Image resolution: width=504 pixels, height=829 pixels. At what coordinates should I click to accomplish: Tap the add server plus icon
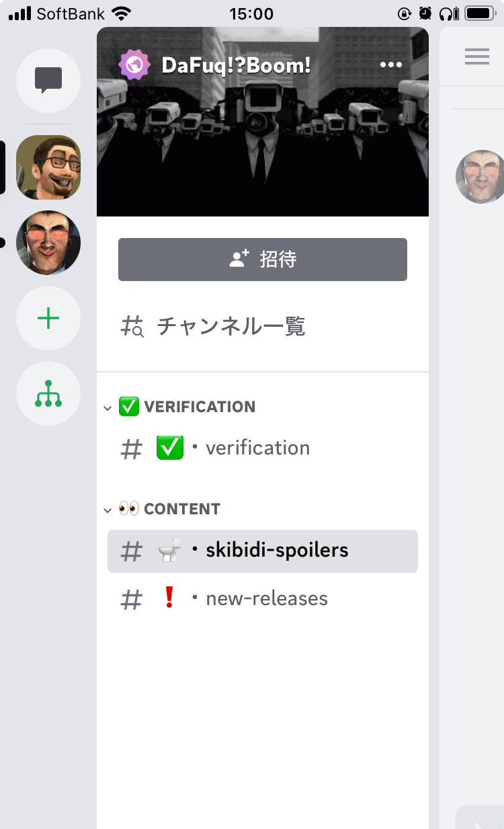point(48,318)
